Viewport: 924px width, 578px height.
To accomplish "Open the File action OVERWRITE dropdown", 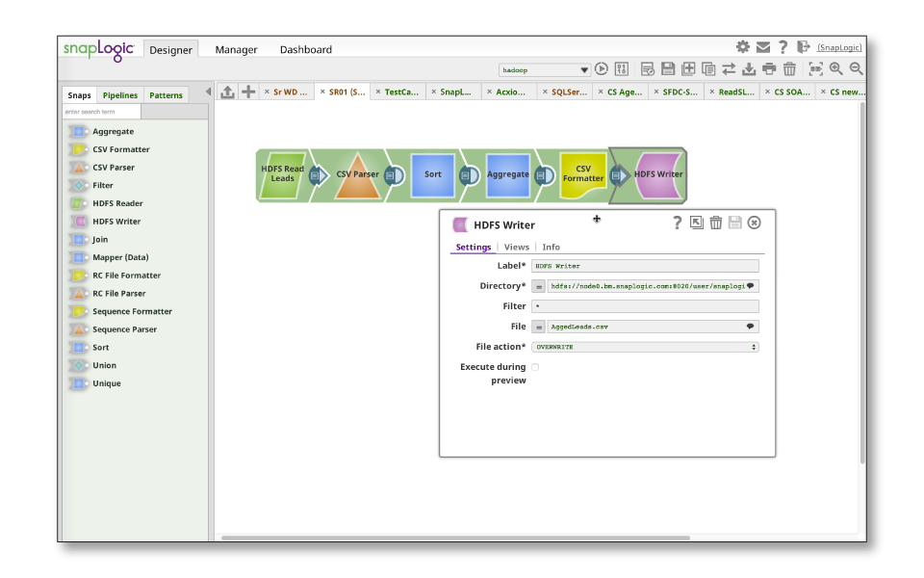I will pyautogui.click(x=645, y=347).
